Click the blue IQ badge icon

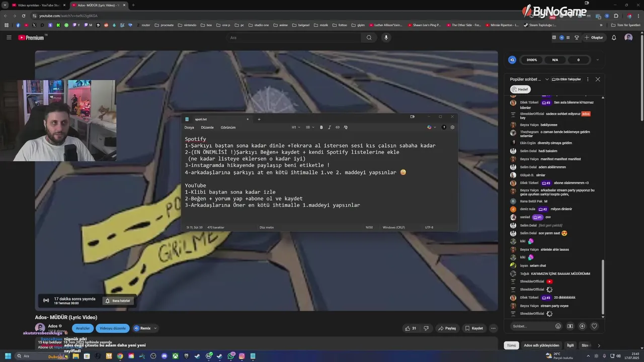click(x=512, y=60)
